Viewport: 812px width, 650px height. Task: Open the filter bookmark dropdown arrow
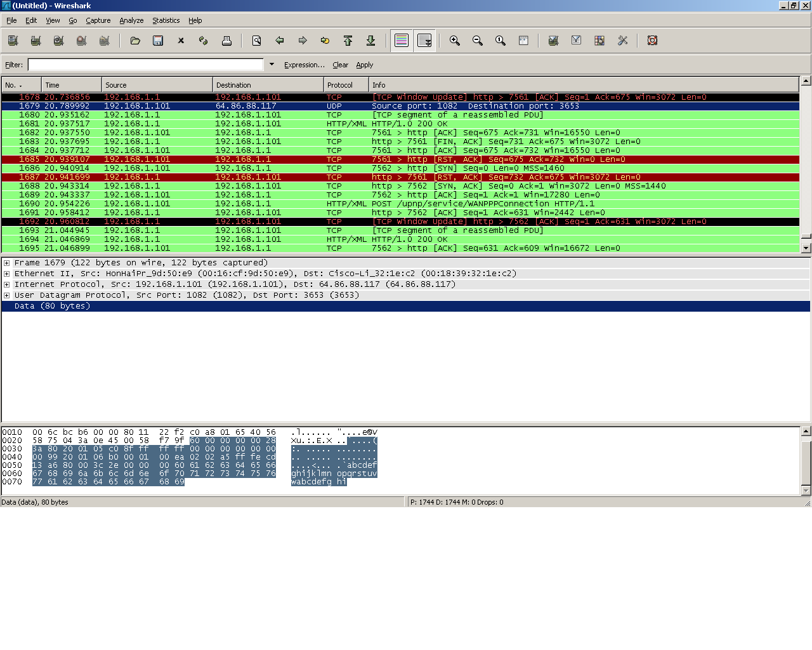272,64
